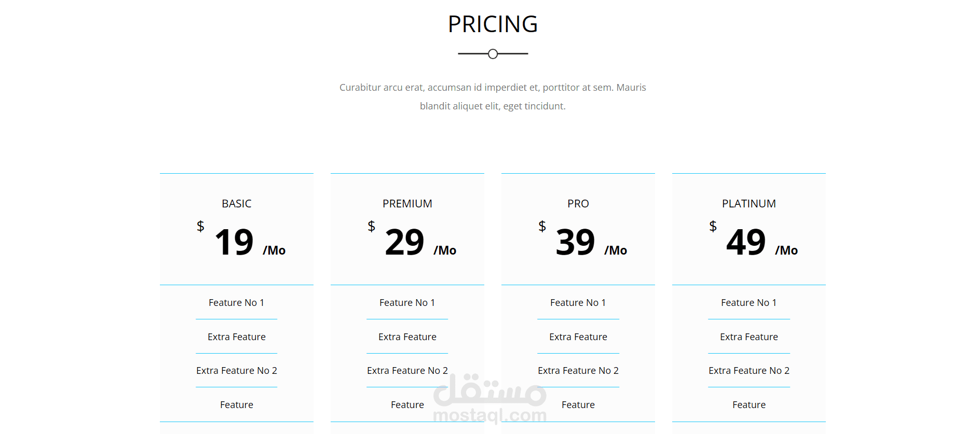Click the 19 price in the Basic plan
This screenshot has width=980, height=434.
click(234, 242)
